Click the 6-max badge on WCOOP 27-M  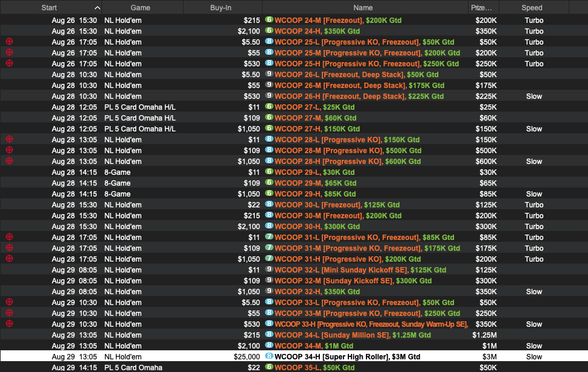point(269,117)
